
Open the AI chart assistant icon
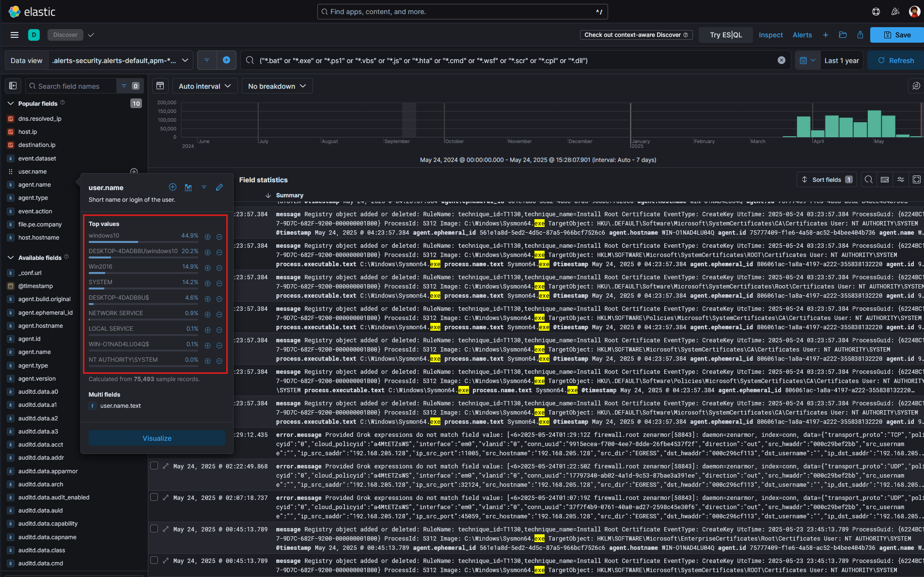[916, 86]
